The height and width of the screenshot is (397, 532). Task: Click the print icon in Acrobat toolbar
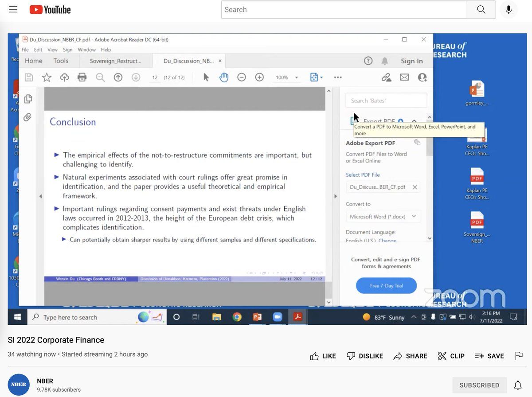tap(82, 78)
